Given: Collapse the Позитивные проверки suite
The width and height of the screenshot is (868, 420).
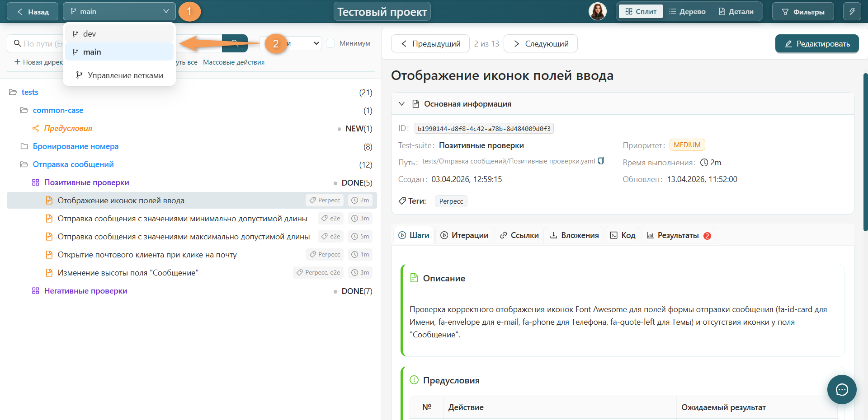Looking at the screenshot, I should tap(87, 182).
